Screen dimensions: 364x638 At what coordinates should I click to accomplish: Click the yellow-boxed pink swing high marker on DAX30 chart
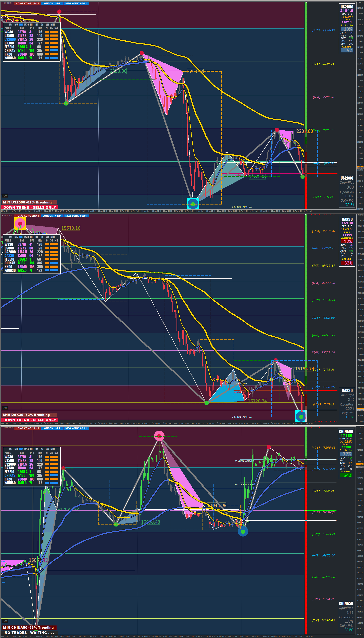pos(20,223)
